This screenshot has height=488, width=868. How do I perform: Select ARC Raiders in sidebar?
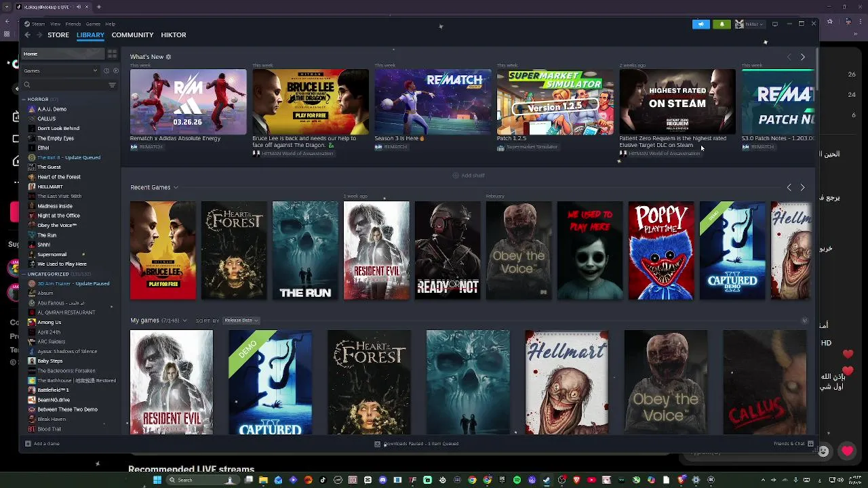(x=52, y=342)
